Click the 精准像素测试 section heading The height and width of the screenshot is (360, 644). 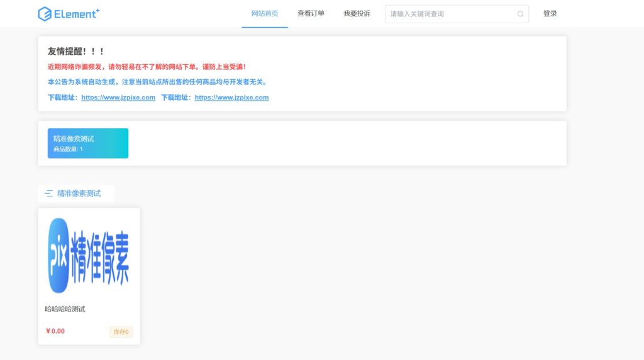(79, 194)
